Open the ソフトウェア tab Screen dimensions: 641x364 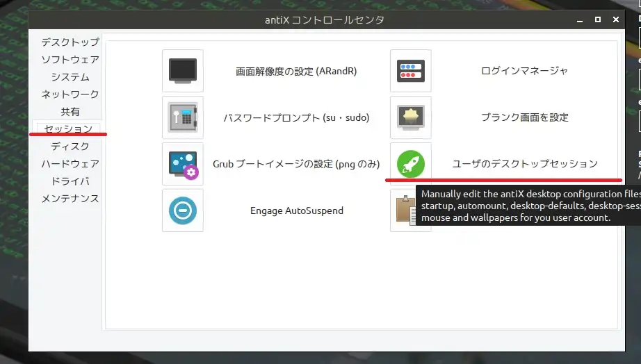click(70, 60)
